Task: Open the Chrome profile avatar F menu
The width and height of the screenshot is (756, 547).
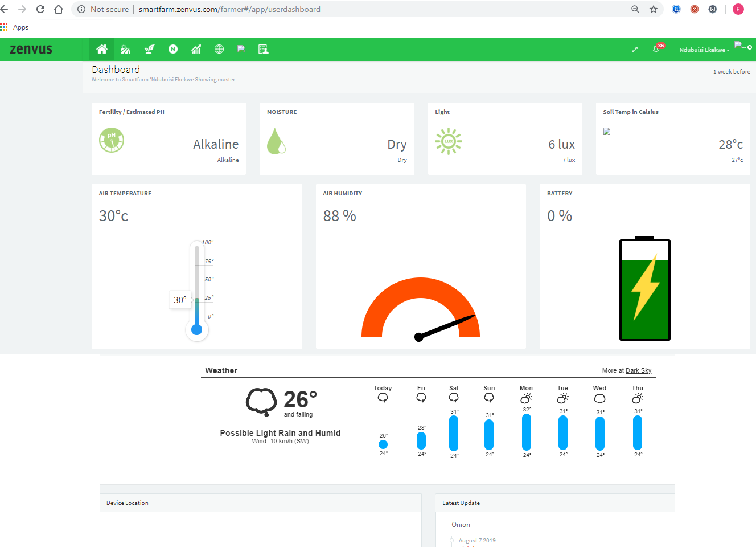Action: (x=738, y=9)
